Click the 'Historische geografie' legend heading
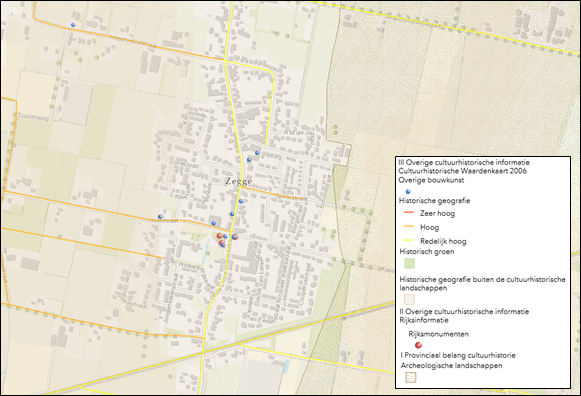The image size is (581, 396). (435, 201)
